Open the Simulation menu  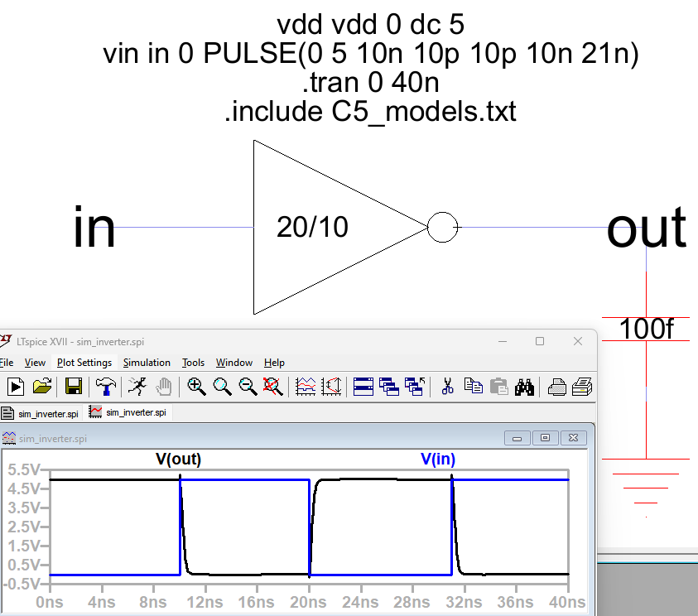click(x=147, y=363)
